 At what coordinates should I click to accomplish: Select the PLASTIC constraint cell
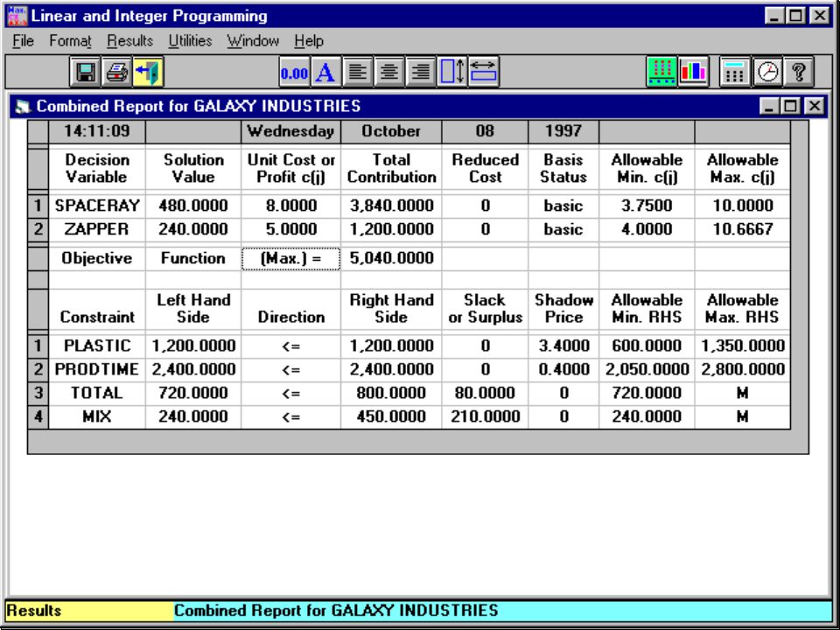click(x=97, y=346)
